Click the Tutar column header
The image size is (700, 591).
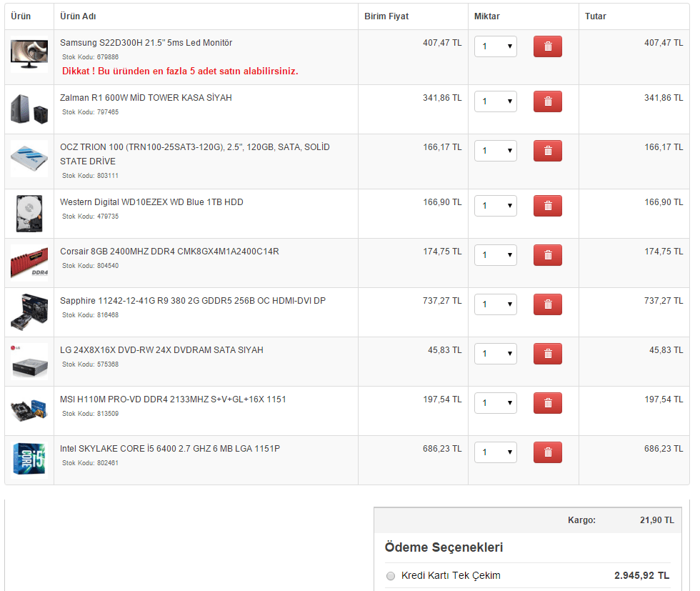coord(596,16)
